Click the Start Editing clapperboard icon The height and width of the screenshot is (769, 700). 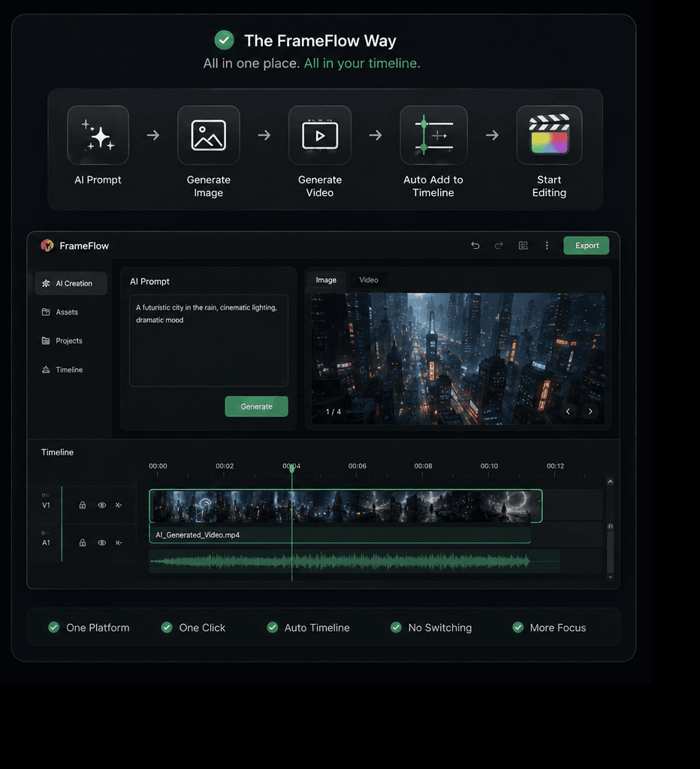tap(549, 135)
